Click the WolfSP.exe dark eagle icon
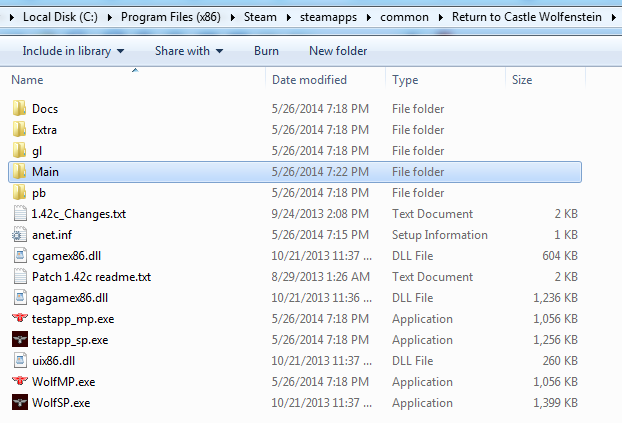The width and height of the screenshot is (622, 423). [20, 402]
